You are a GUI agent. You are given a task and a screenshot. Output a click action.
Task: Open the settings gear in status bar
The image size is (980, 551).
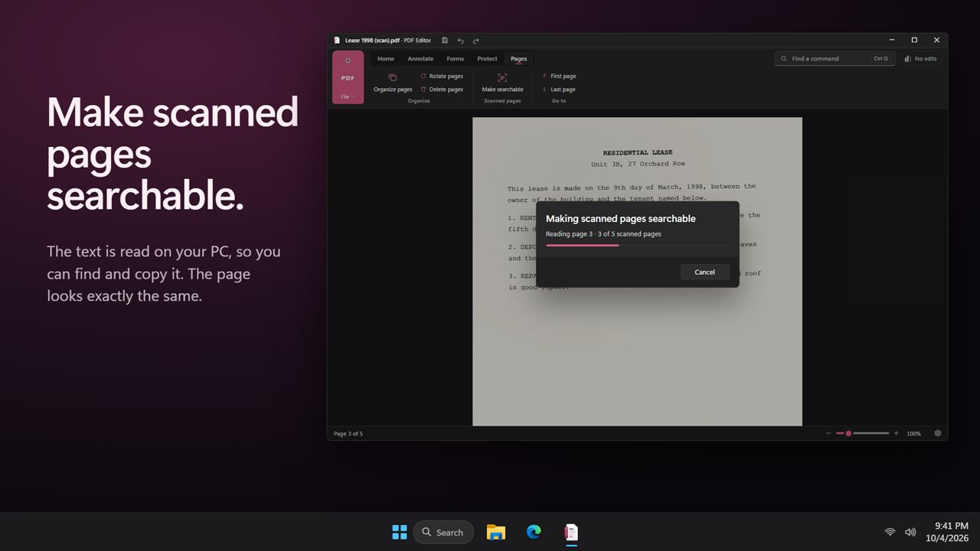(x=938, y=433)
